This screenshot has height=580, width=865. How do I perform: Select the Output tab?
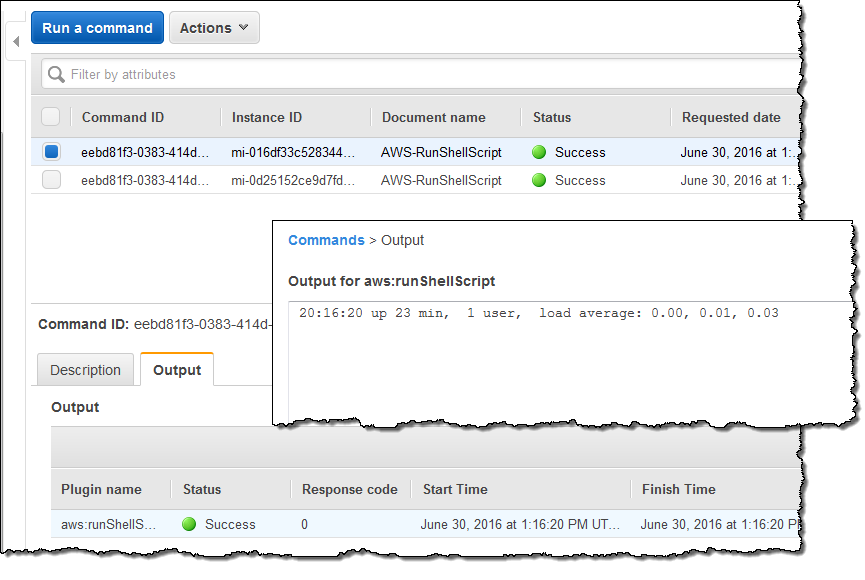[177, 370]
